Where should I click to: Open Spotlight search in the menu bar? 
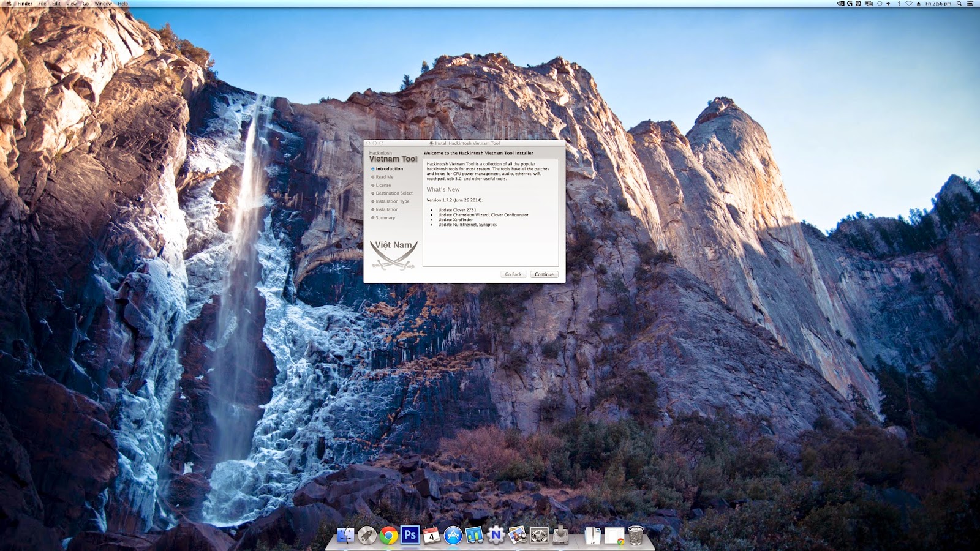(x=959, y=4)
